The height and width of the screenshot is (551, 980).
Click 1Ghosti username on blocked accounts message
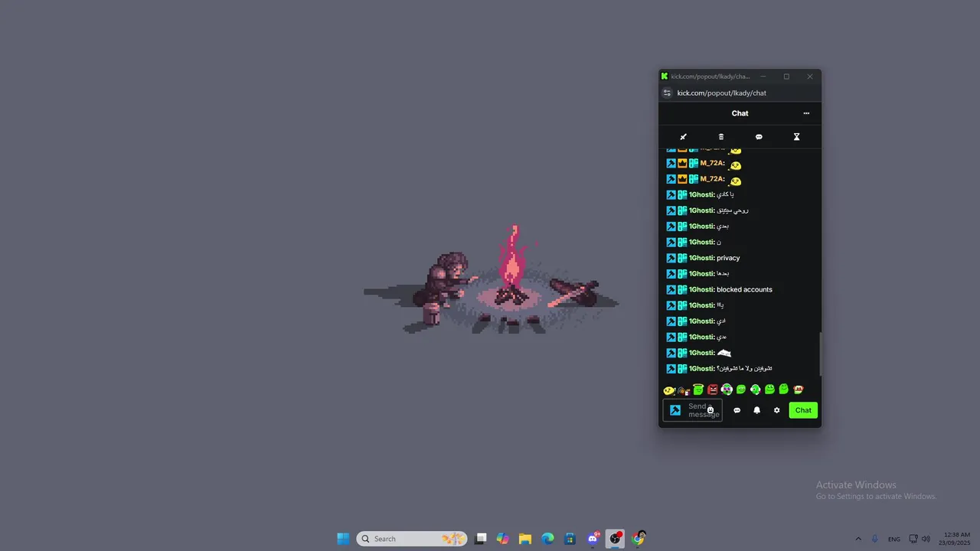701,289
